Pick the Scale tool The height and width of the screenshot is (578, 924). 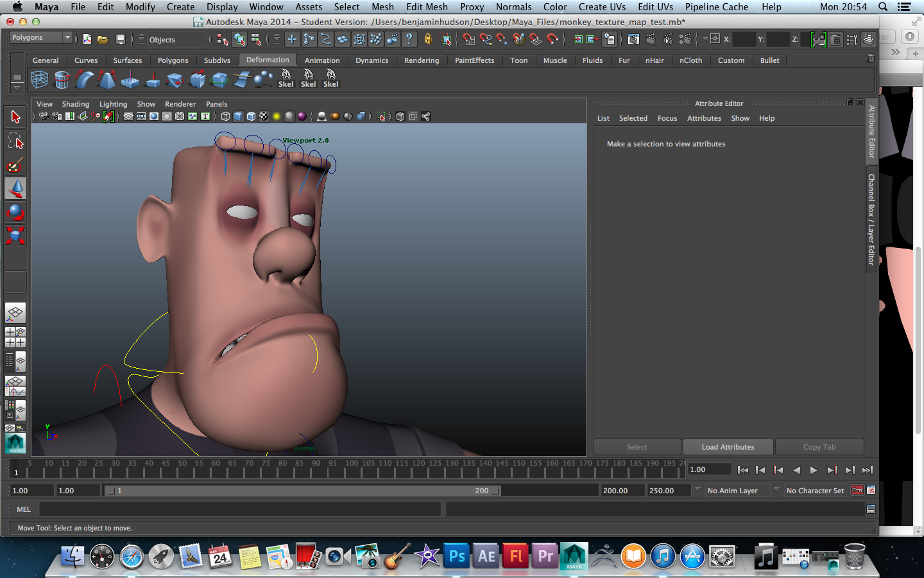tap(15, 235)
